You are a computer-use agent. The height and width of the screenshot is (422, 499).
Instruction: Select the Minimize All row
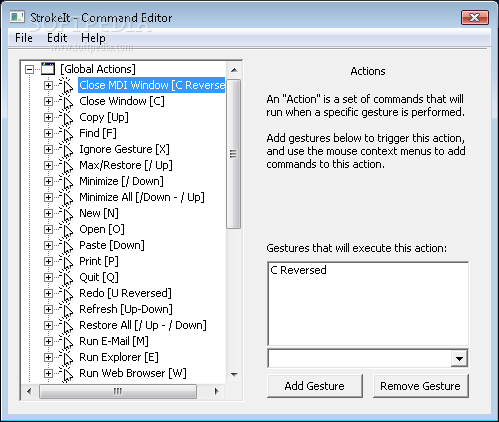[142, 197]
